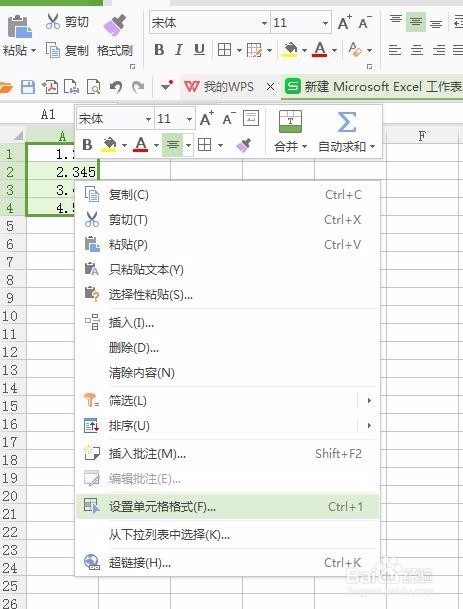
Task: Toggle middle vertical alignment in ribbon
Action: click(x=415, y=22)
